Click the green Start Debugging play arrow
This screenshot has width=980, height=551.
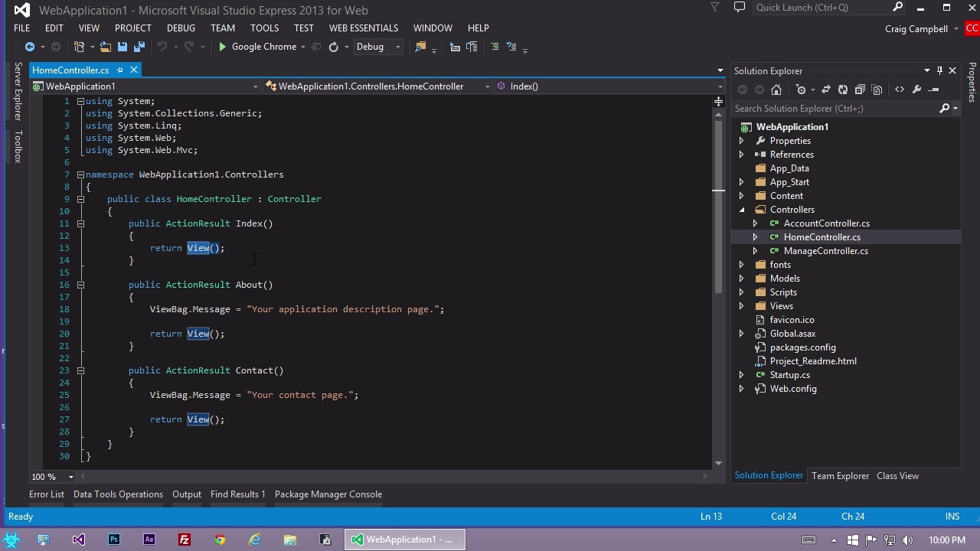click(x=222, y=47)
